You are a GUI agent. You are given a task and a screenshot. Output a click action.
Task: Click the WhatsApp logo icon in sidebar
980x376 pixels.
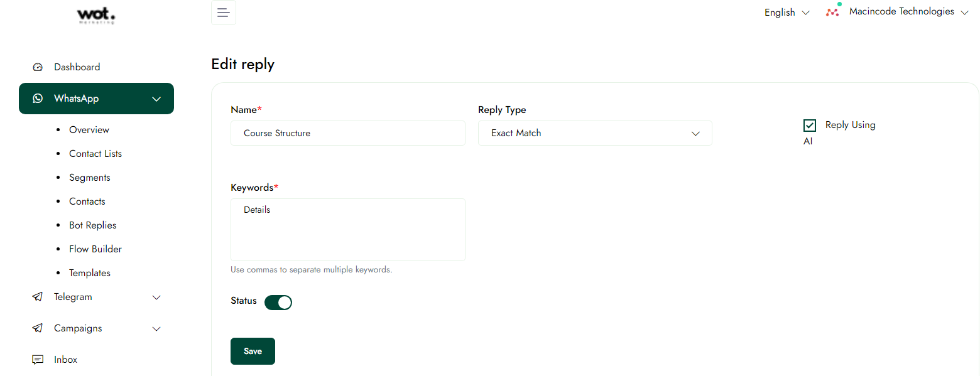(x=38, y=99)
